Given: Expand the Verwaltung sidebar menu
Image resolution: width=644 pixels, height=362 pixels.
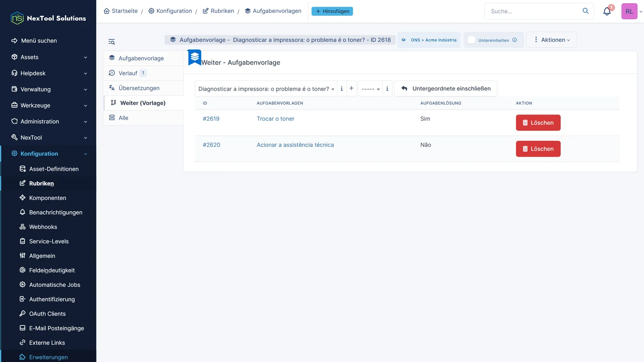Looking at the screenshot, I should tap(48, 89).
